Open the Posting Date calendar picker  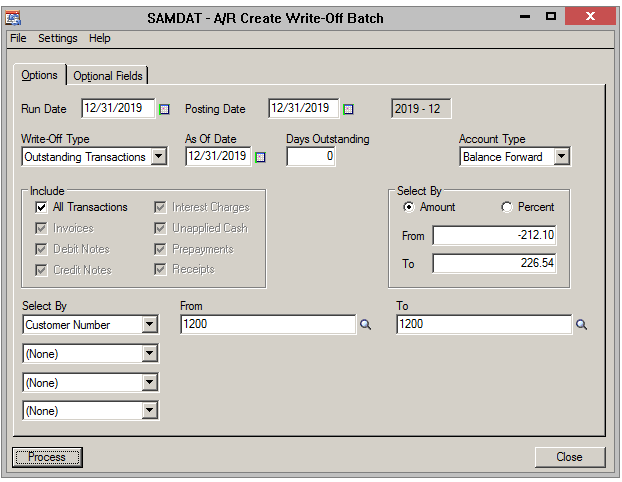(349, 109)
